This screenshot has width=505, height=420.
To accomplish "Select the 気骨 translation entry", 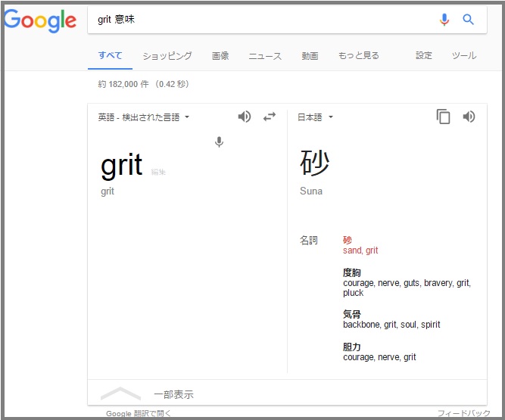I will 352,314.
